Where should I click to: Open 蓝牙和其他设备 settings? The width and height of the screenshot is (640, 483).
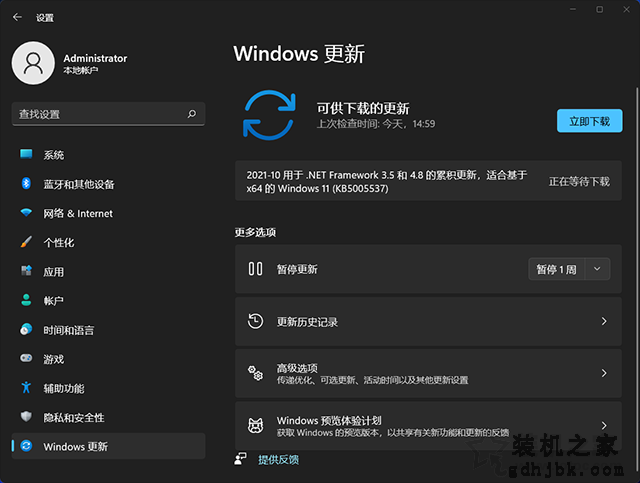[108, 184]
